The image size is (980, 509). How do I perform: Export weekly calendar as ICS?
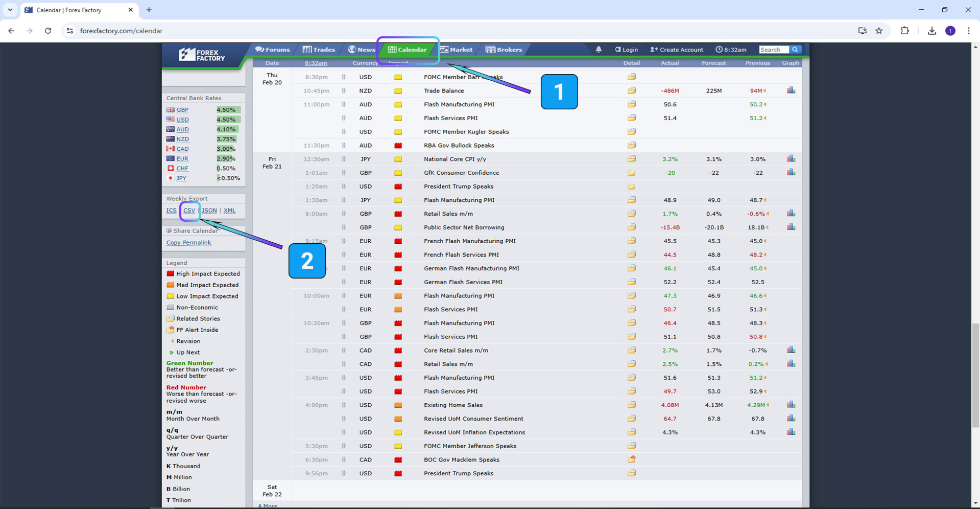[x=171, y=211]
